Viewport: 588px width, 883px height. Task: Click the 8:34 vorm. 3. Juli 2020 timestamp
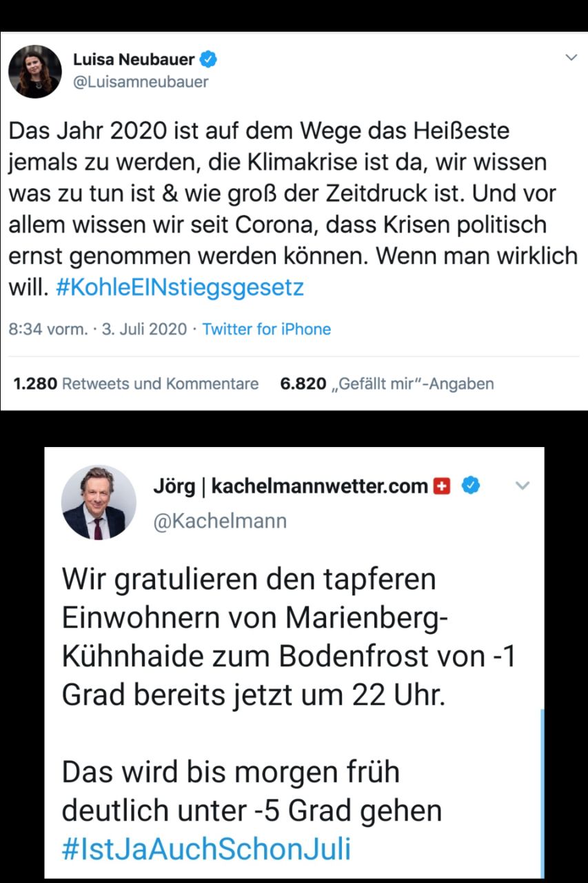point(97,330)
